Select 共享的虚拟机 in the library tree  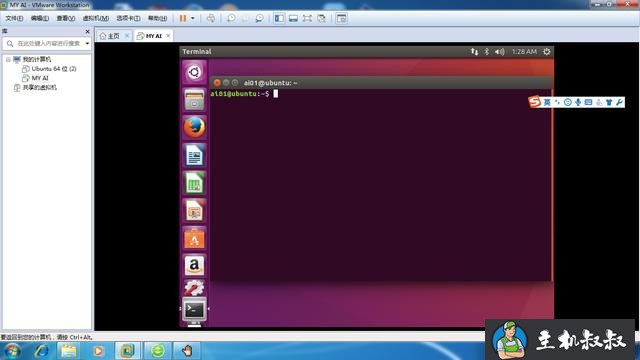(x=39, y=87)
